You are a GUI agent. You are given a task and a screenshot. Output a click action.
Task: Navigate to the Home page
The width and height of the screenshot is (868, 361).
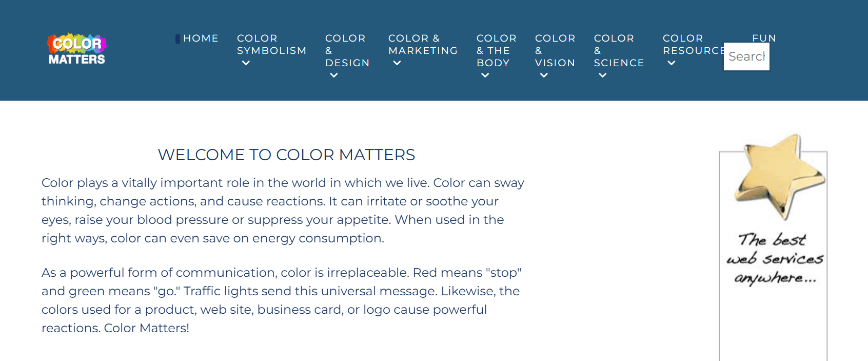pos(201,38)
